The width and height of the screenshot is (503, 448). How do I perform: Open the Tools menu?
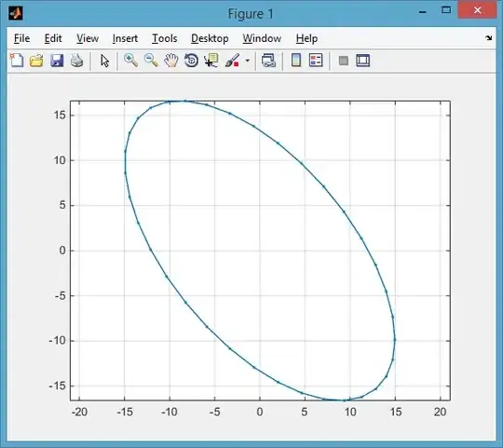[x=165, y=38]
